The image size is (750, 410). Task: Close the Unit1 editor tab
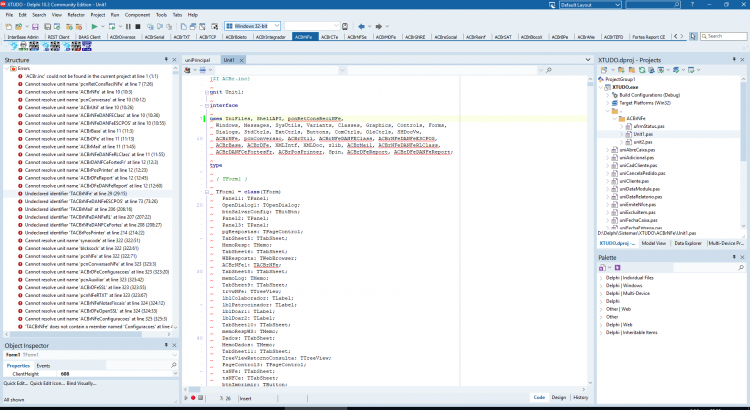[242, 60]
